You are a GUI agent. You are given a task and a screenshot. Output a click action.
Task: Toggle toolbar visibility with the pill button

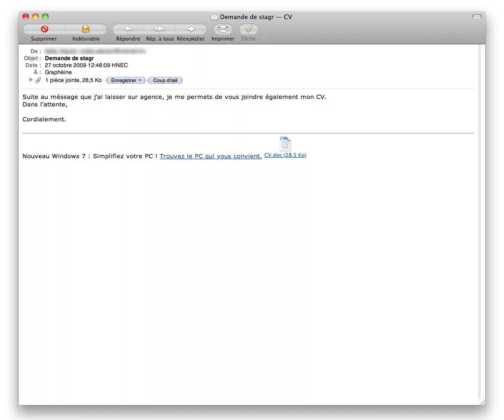pyautogui.click(x=476, y=17)
